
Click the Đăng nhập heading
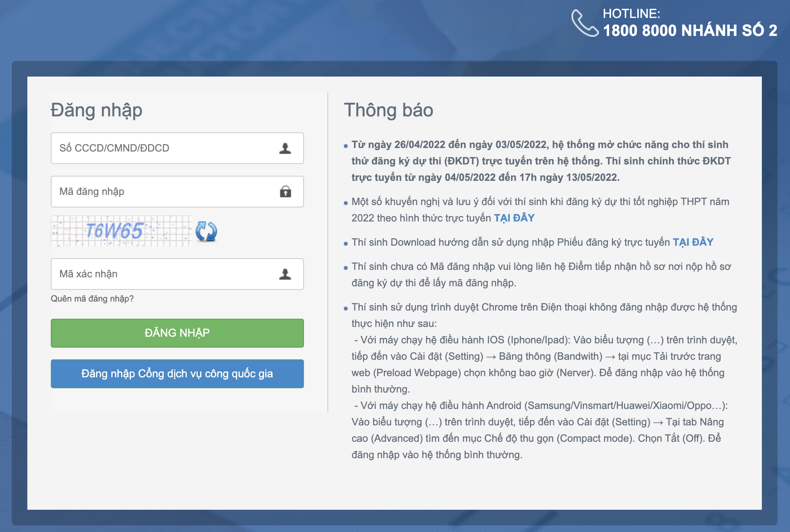coord(97,110)
